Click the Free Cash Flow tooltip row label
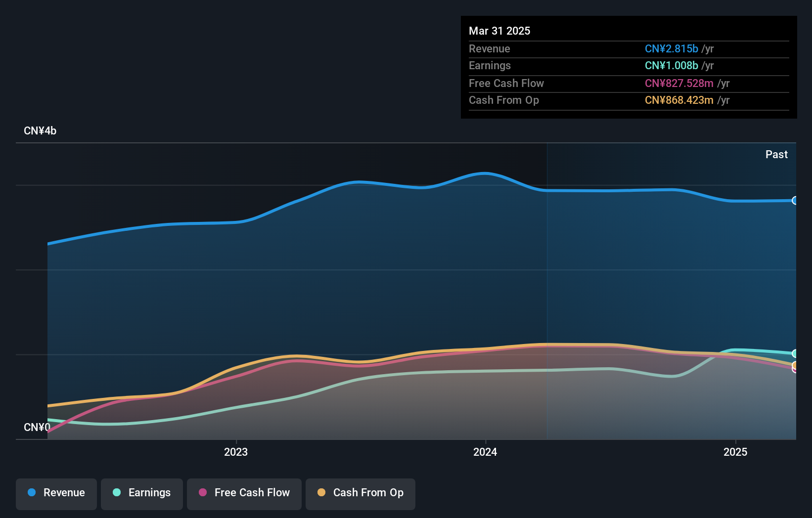The width and height of the screenshot is (812, 518). pos(506,83)
